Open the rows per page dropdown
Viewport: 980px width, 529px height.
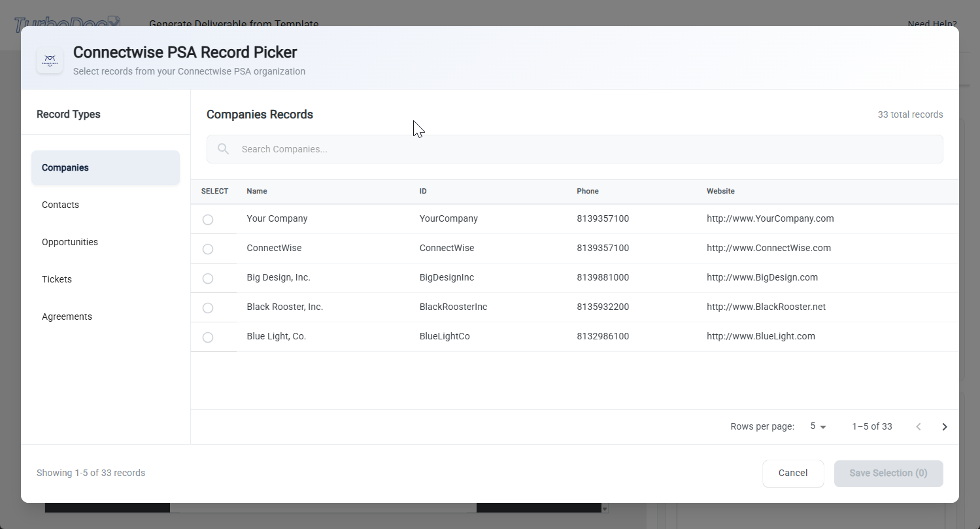click(819, 426)
